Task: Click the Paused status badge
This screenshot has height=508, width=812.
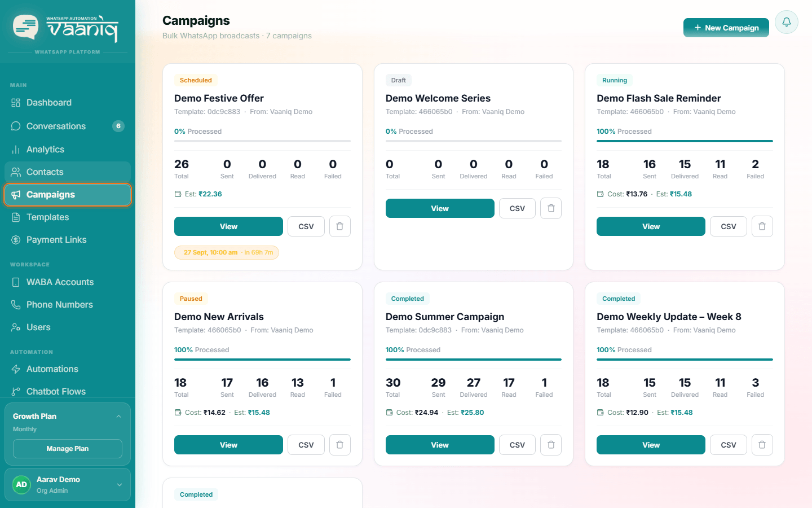Action: [191, 299]
